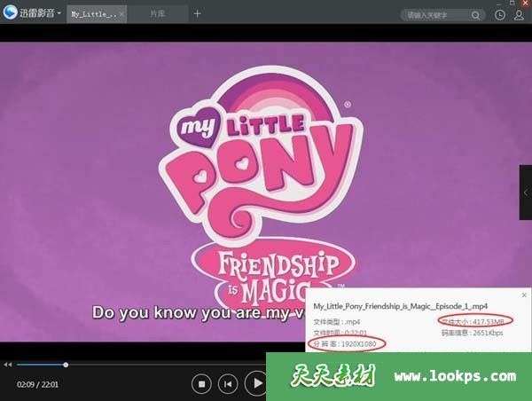Add a new tab with plus

tap(197, 14)
